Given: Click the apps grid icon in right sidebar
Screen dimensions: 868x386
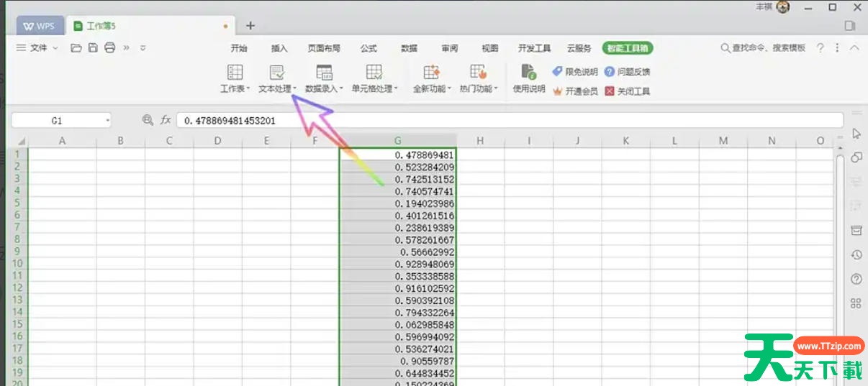Looking at the screenshot, I should coord(856,303).
